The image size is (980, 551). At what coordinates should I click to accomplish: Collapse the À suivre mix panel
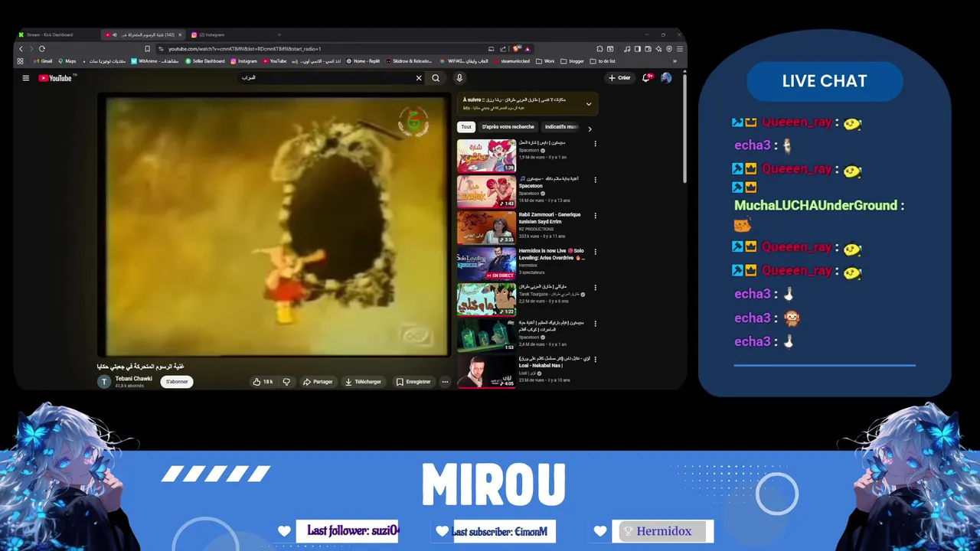(x=589, y=104)
